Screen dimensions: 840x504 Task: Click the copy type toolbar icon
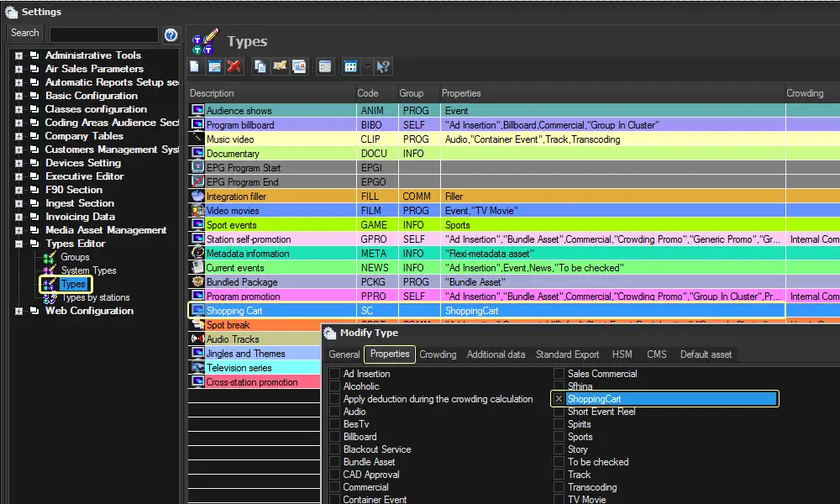pos(260,66)
